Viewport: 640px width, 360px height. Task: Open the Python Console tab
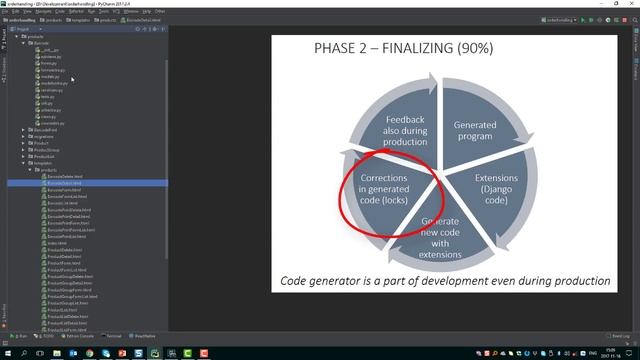click(77, 336)
